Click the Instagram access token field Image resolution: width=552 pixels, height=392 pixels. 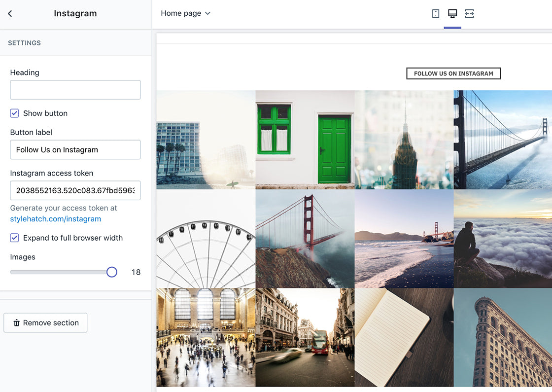75,190
